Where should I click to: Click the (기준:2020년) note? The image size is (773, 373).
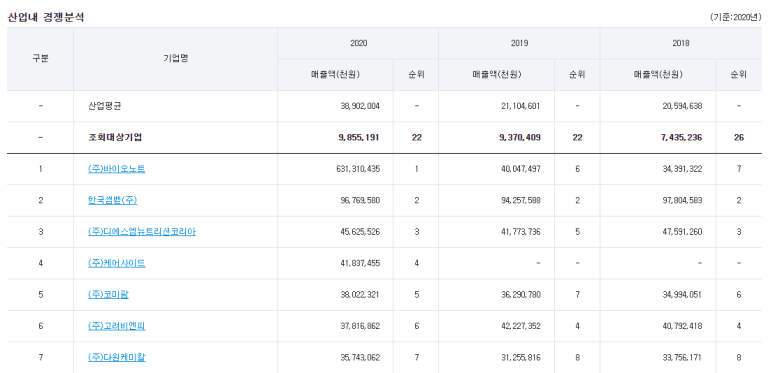(x=736, y=17)
